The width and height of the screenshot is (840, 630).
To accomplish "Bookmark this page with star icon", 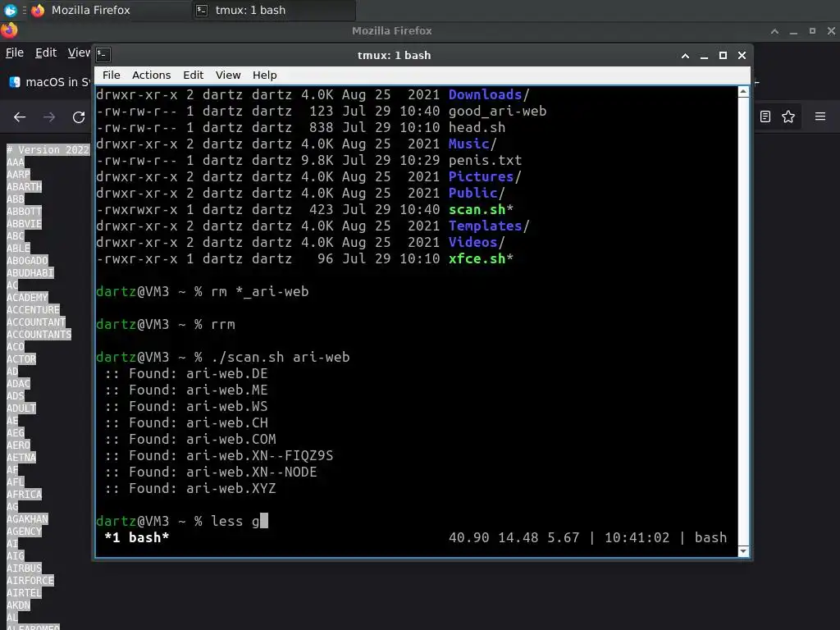I will click(x=788, y=116).
